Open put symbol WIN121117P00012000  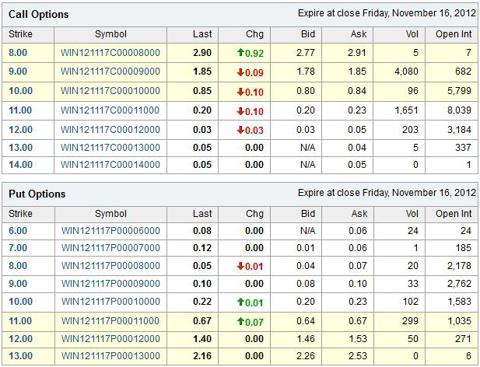point(111,339)
